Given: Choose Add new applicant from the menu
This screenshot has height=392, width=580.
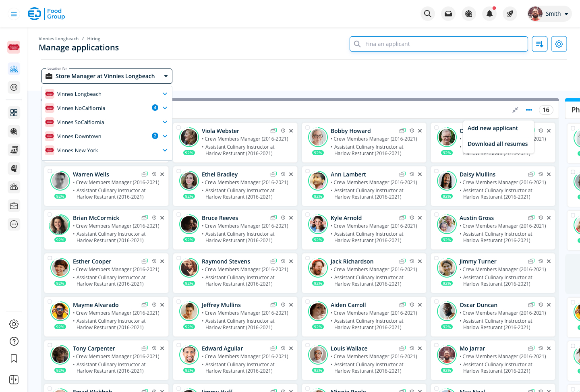Looking at the screenshot, I should (493, 128).
